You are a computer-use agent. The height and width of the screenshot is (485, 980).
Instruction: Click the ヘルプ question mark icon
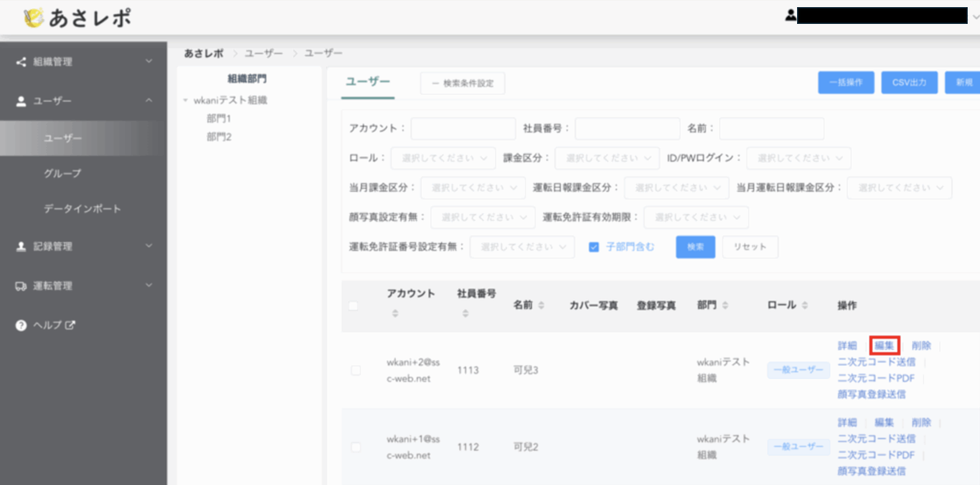tap(21, 325)
